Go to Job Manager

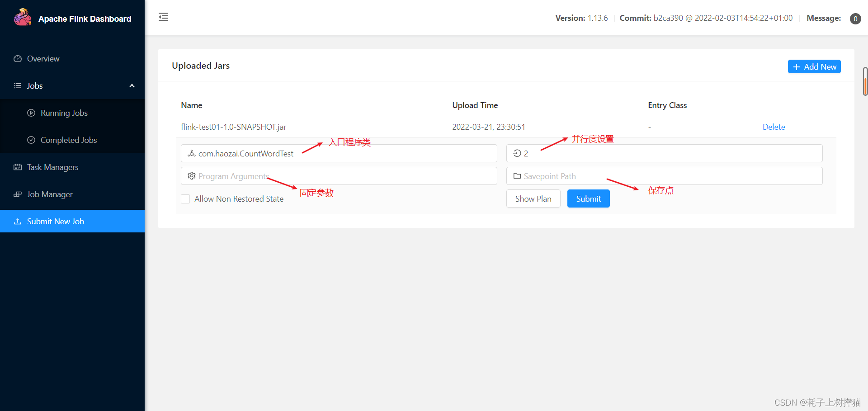point(72,194)
